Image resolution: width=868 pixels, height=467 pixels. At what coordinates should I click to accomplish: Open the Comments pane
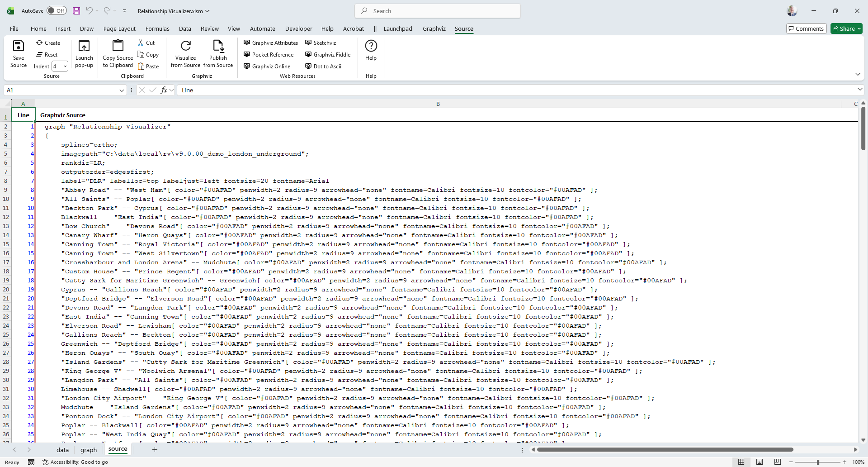point(807,29)
